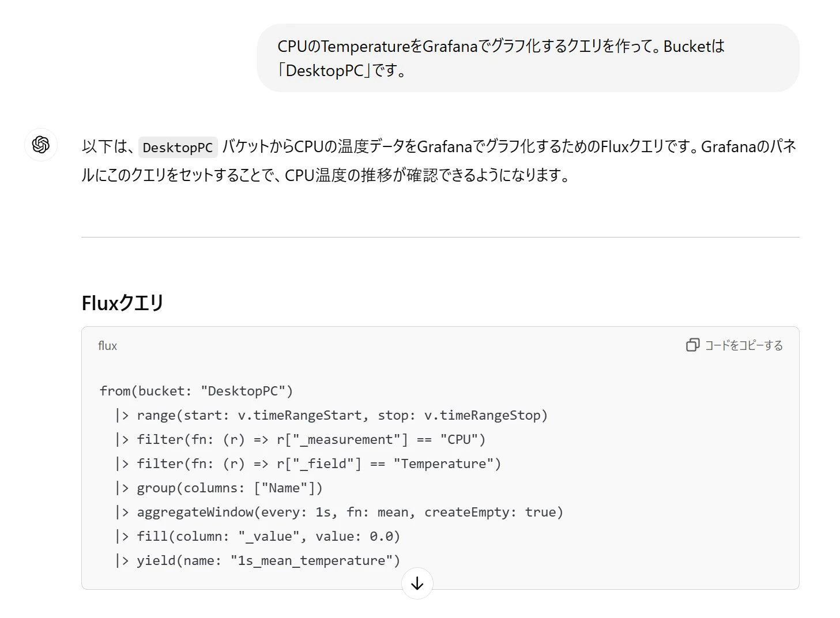The height and width of the screenshot is (618, 840).
Task: Click the コードをコピーする text label
Action: click(x=744, y=345)
